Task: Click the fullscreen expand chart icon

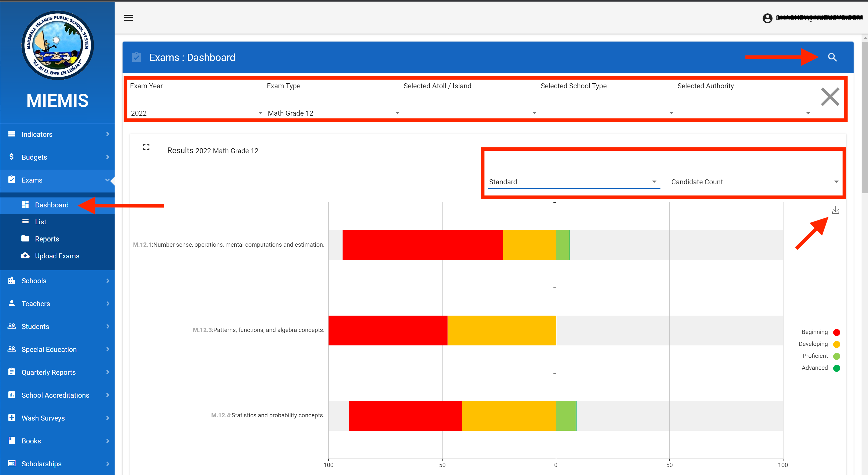Action: (146, 147)
